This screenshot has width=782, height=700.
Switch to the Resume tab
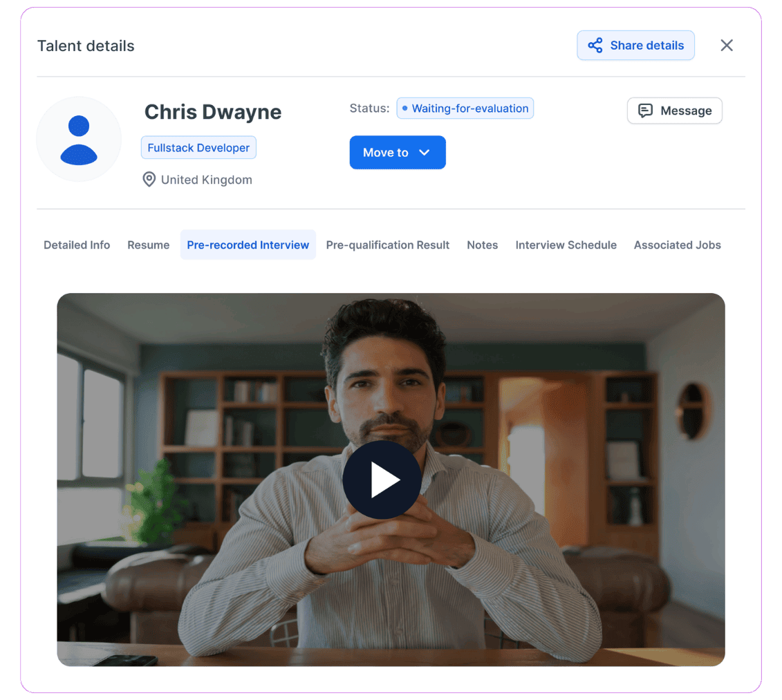(148, 245)
